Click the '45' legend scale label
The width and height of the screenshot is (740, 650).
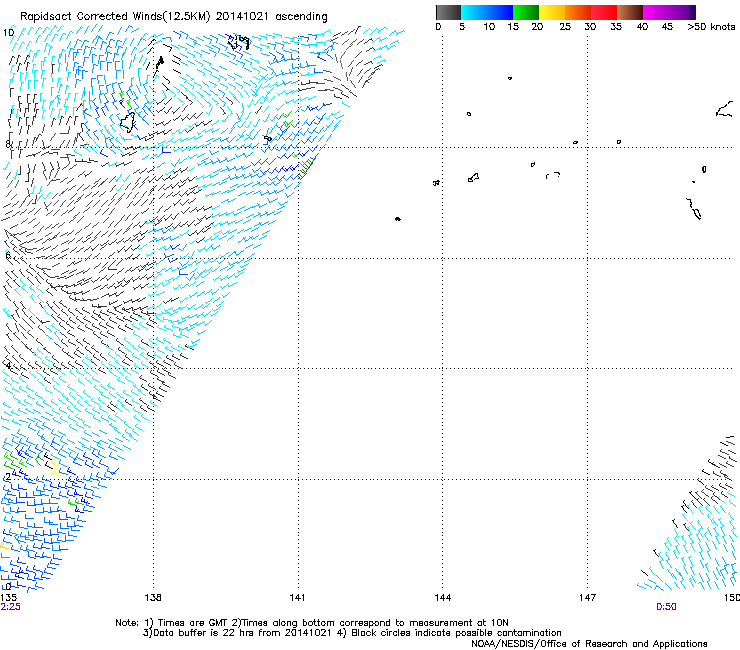click(x=667, y=27)
